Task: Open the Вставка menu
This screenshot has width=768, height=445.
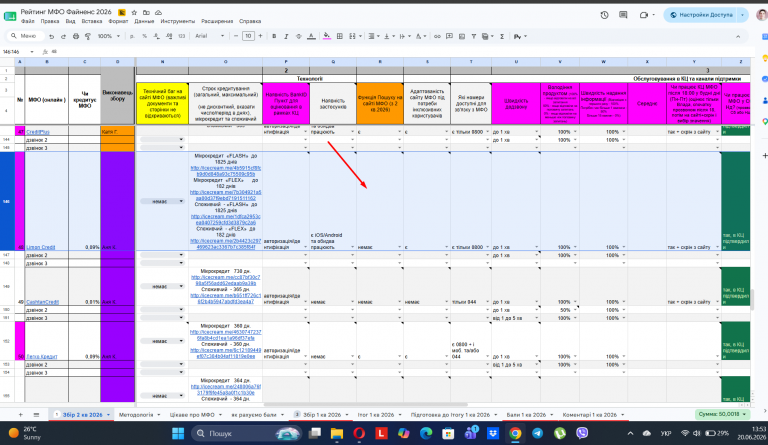Action: 92,22
